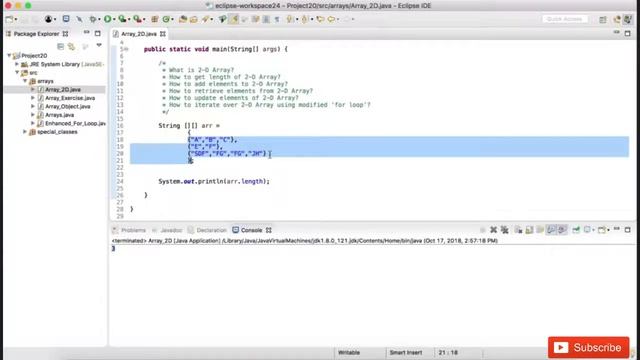Click the green Run button in toolbar

(107, 19)
